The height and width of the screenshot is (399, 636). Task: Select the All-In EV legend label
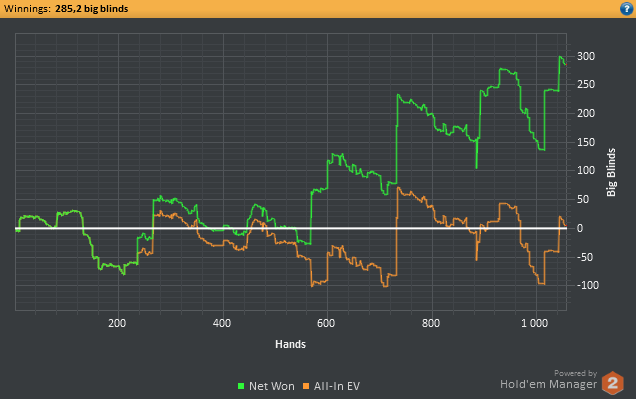(337, 386)
